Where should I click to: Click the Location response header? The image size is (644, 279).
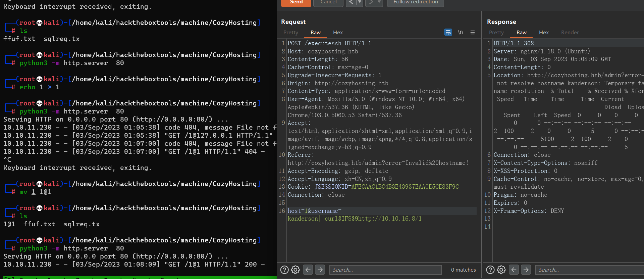pyautogui.click(x=569, y=75)
